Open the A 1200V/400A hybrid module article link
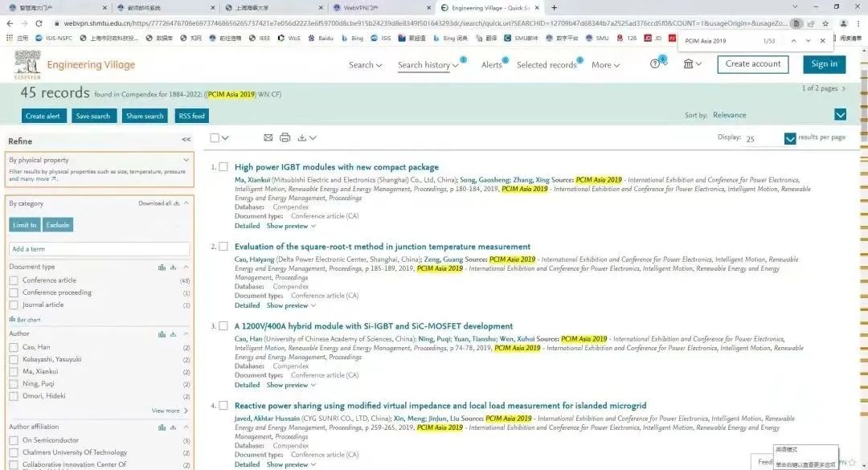Image resolution: width=868 pixels, height=470 pixels. tap(373, 326)
